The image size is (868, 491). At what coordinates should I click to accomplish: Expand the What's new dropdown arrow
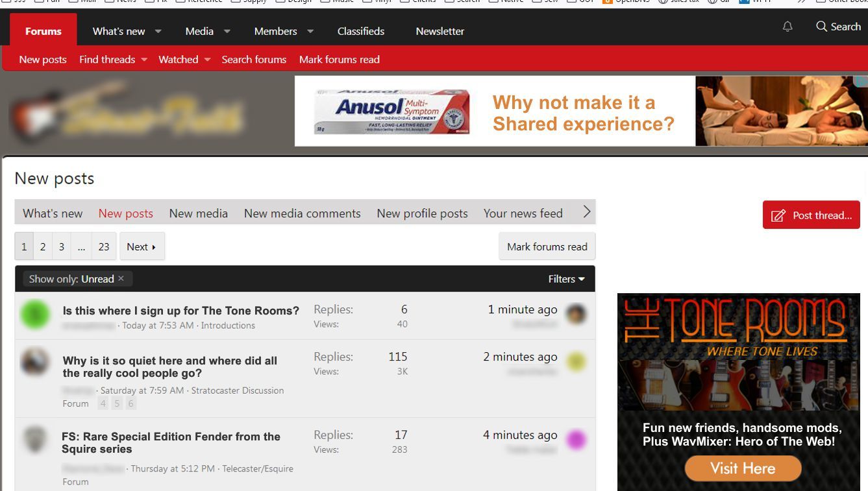158,31
